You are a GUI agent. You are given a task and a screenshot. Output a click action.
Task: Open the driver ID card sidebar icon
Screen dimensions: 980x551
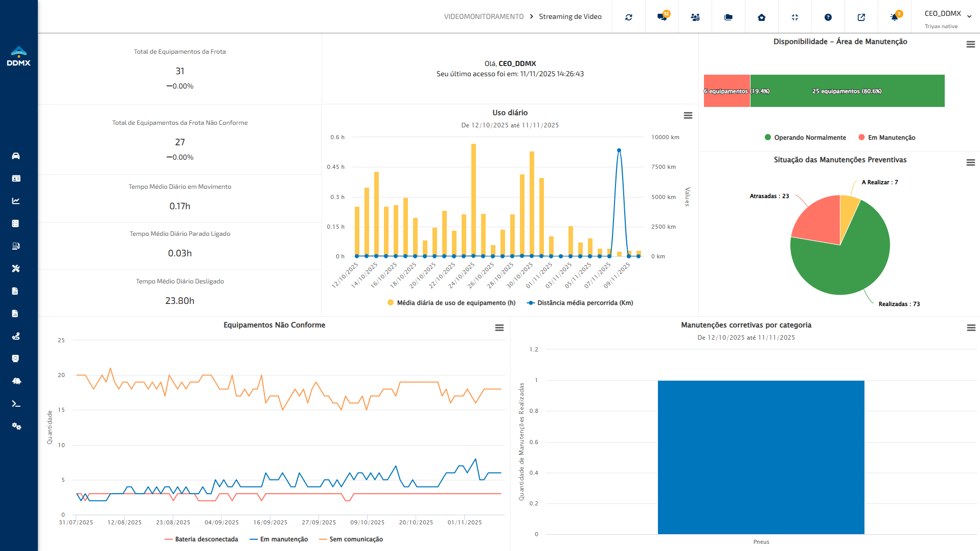click(x=16, y=179)
